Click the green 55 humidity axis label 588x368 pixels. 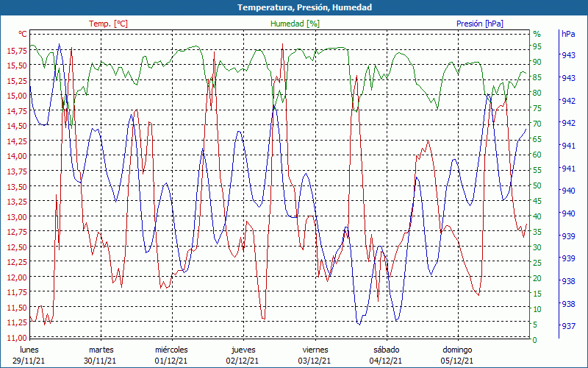537,170
